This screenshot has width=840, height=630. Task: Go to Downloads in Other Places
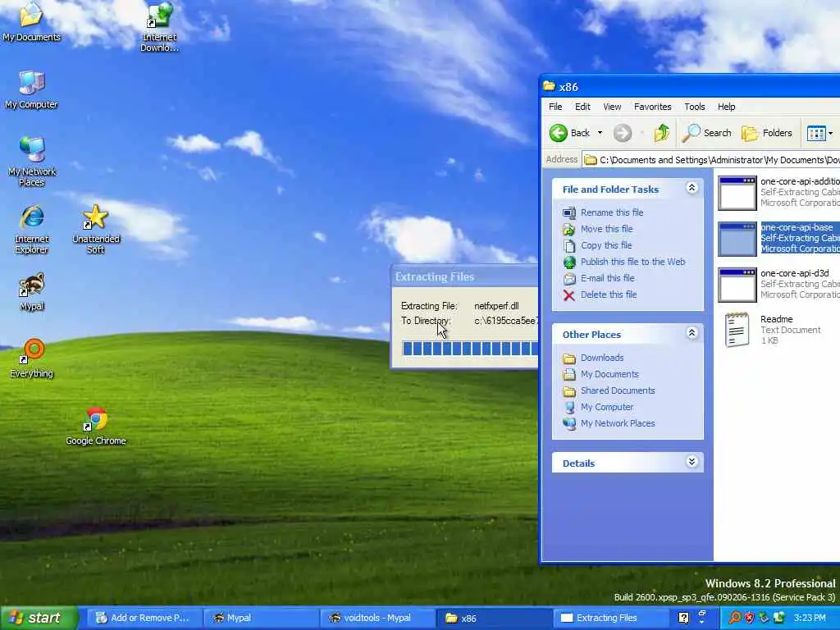(601, 358)
